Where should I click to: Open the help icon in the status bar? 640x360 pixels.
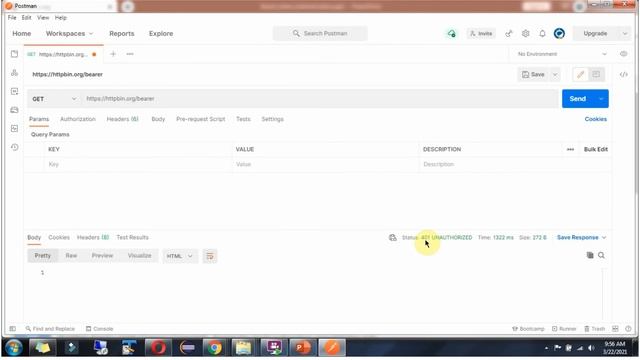pyautogui.click(x=628, y=329)
